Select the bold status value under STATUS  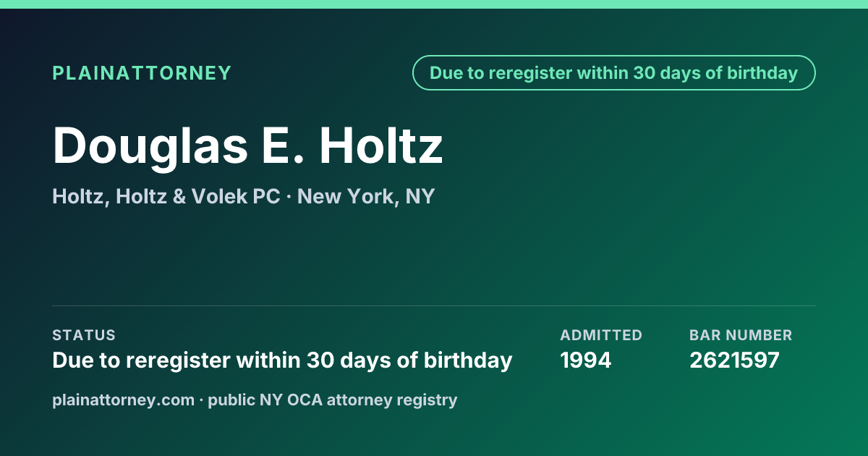coord(282,360)
